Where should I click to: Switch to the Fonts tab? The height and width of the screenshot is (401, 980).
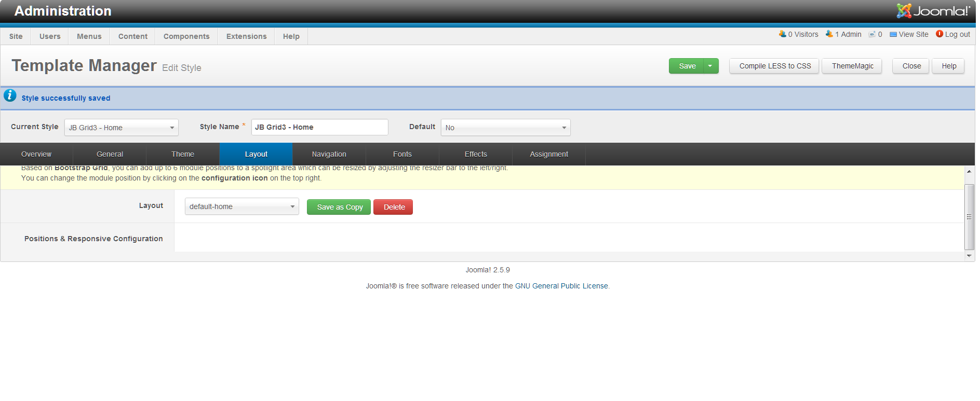point(402,154)
